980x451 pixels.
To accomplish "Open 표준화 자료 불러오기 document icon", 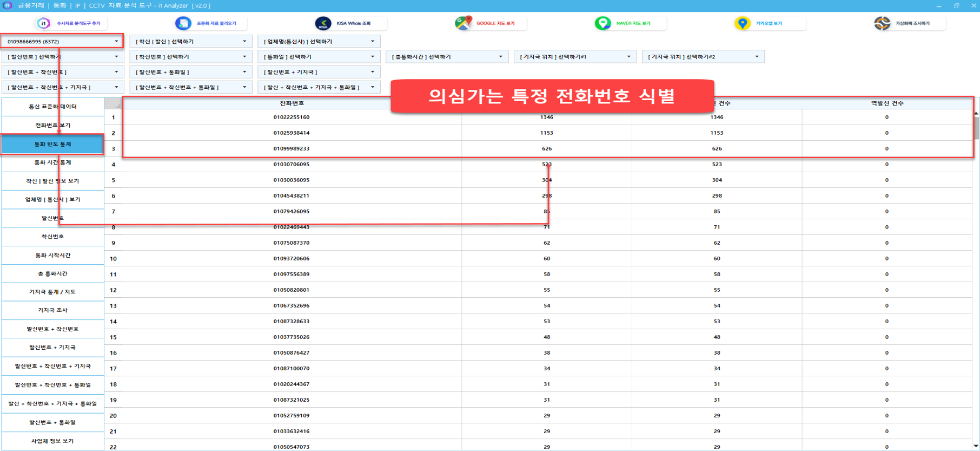I will coord(183,23).
